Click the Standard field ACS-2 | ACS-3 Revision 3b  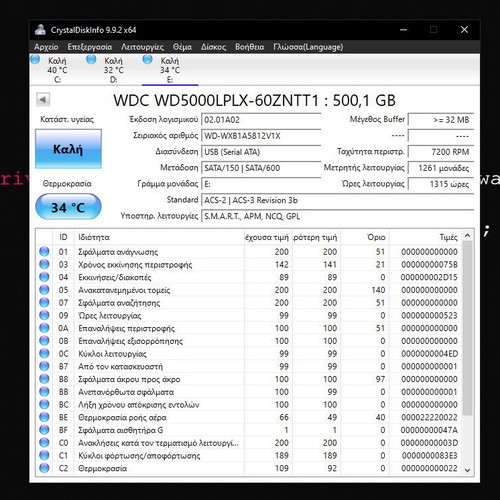coord(337,200)
